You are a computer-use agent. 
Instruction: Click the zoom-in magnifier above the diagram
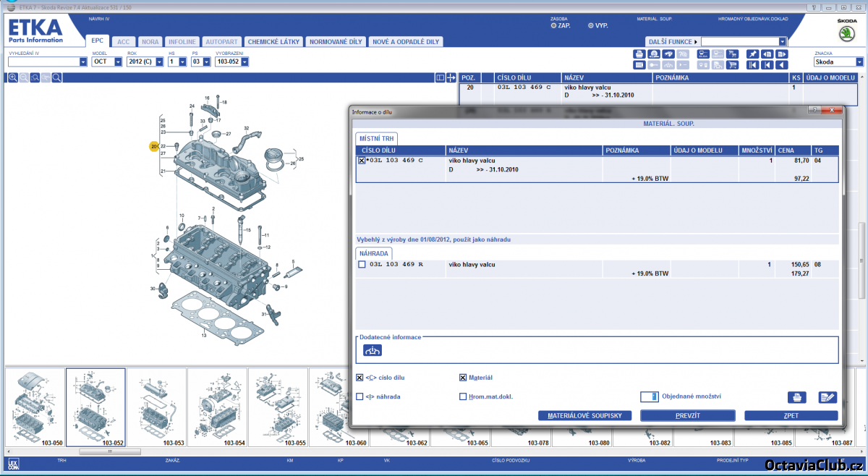click(x=12, y=77)
